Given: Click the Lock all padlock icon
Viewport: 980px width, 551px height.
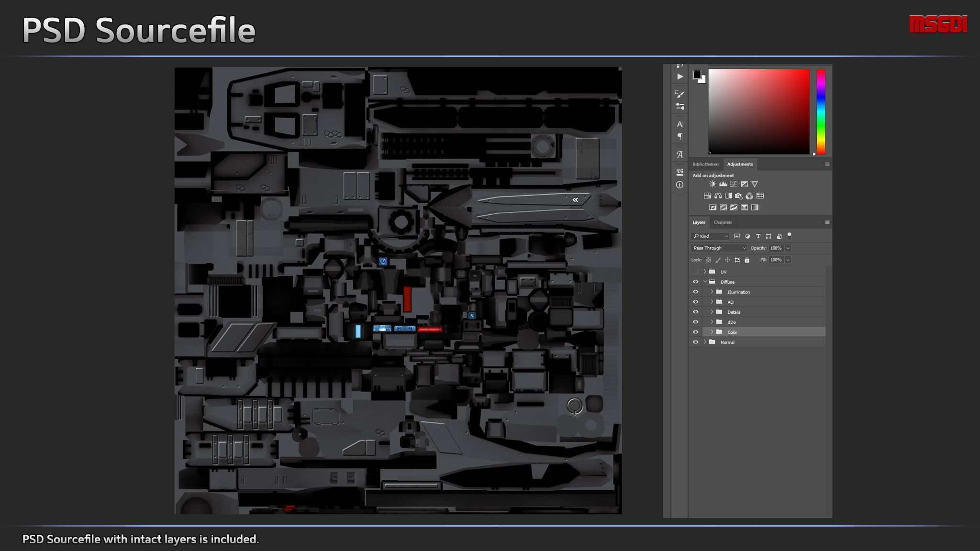Looking at the screenshot, I should coord(747,260).
